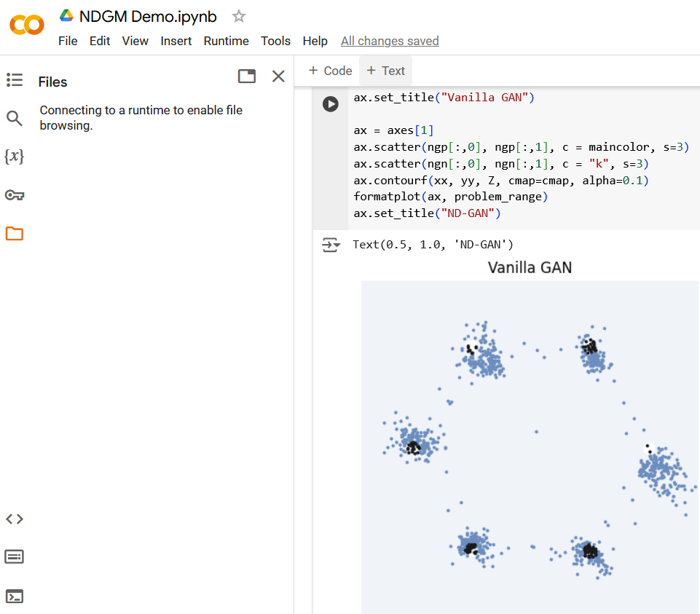Select the Files folder icon in sidebar
Viewport: 700px width, 614px height.
pyautogui.click(x=15, y=234)
